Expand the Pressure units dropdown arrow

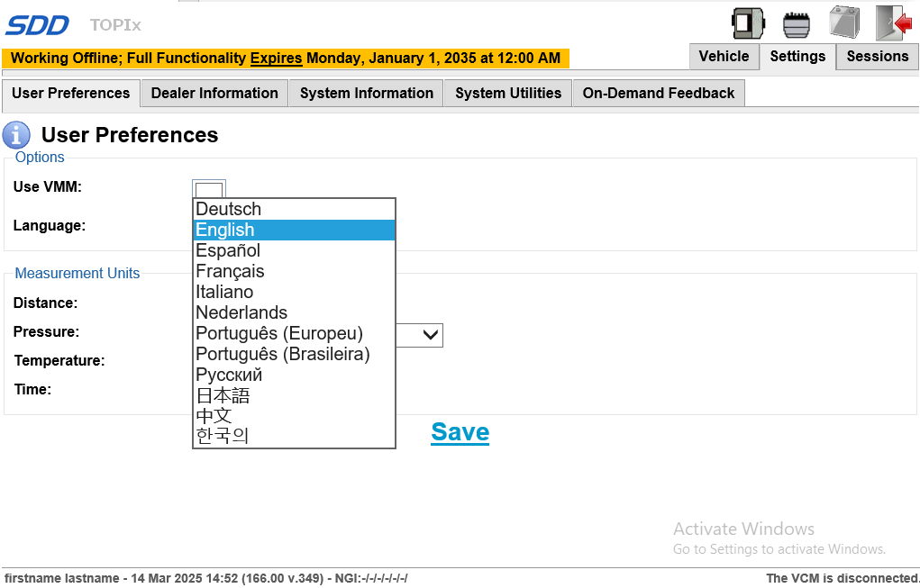[432, 335]
